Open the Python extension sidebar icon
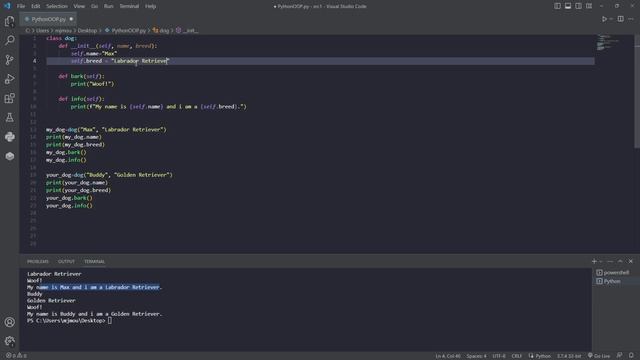The image size is (640, 360). pos(9,137)
